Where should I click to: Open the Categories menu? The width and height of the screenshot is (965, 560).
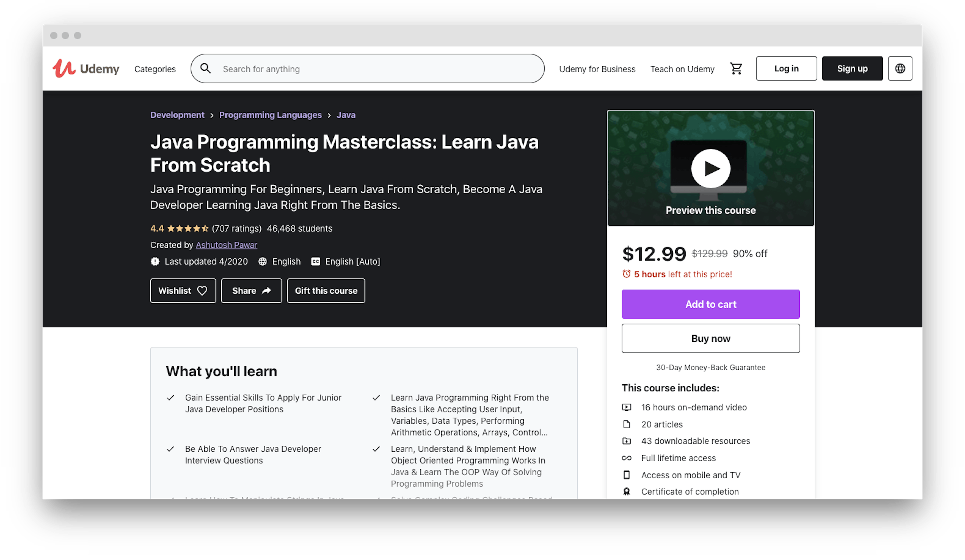(155, 69)
